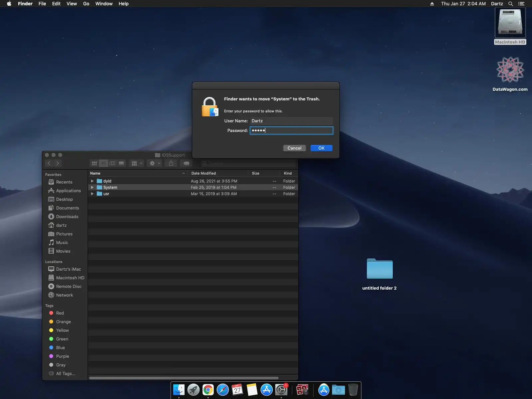Select the Red tag in sidebar
Viewport: 532px width, 399px height.
56,313
